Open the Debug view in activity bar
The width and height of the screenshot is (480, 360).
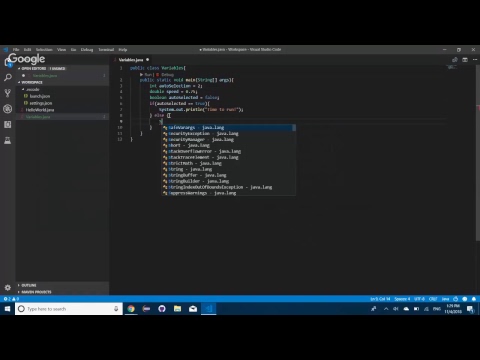[x=8, y=109]
